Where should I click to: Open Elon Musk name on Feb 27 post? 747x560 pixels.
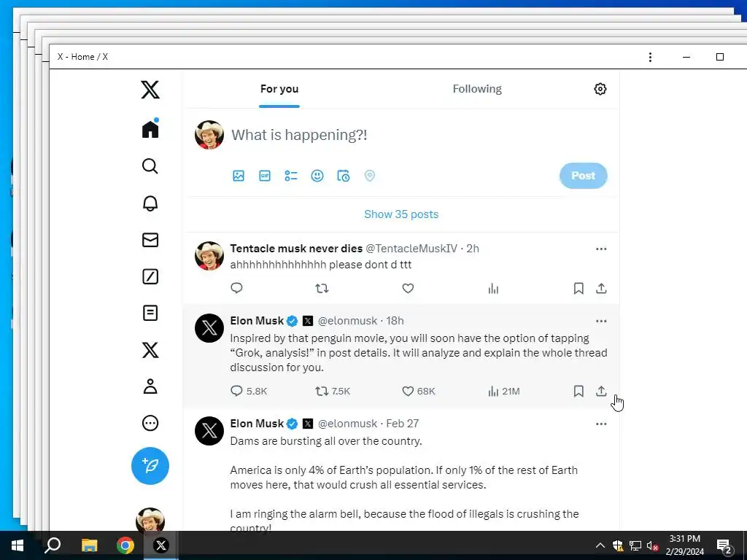click(x=257, y=424)
